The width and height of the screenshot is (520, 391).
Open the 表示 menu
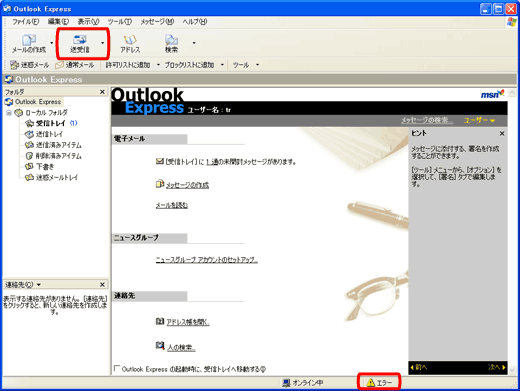pos(88,22)
